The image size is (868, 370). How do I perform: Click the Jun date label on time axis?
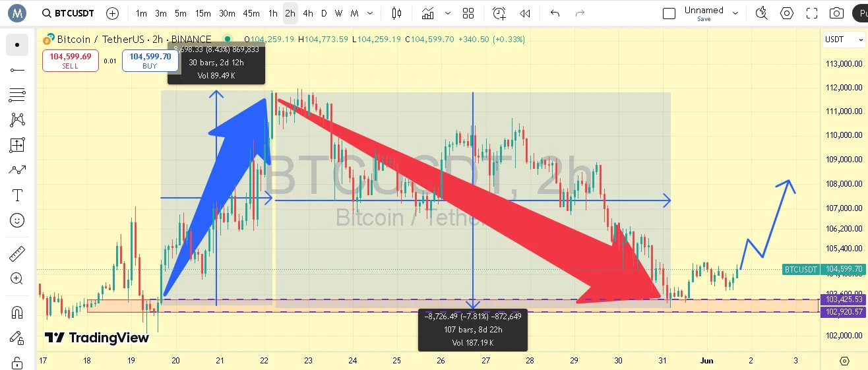coord(706,361)
